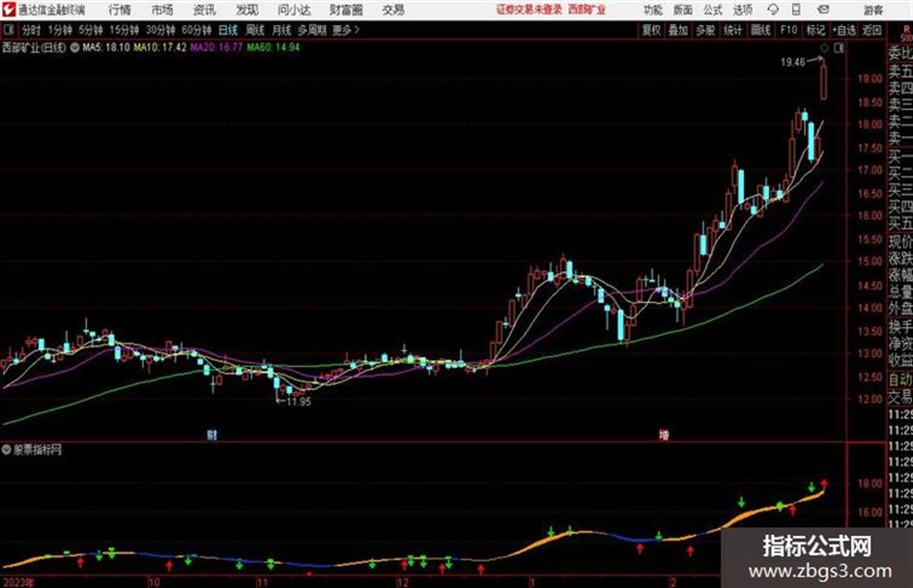This screenshot has height=588, width=913.
Task: Toggle the left sidebar panel icon
Action: pyautogui.click(x=8, y=30)
